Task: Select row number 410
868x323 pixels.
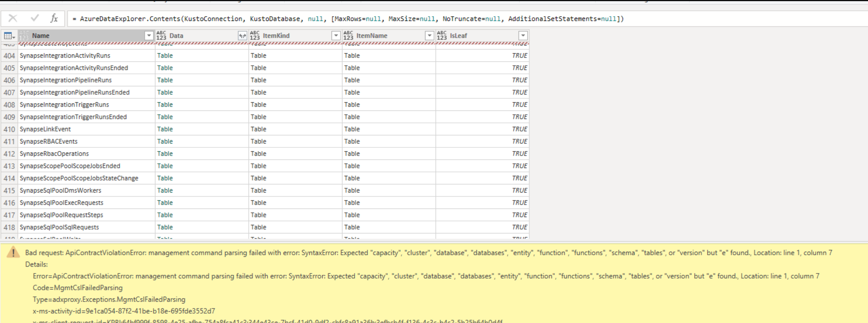Action: click(x=9, y=129)
